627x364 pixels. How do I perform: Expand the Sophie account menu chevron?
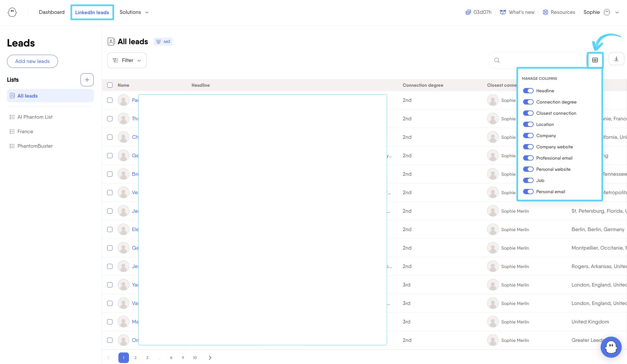click(x=617, y=12)
